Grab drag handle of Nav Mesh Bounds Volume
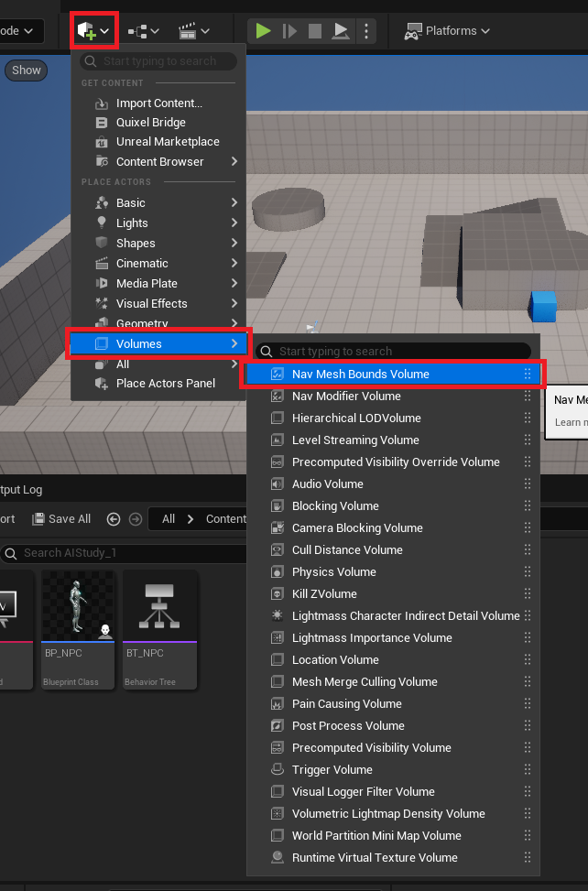588x891 pixels. point(528,374)
